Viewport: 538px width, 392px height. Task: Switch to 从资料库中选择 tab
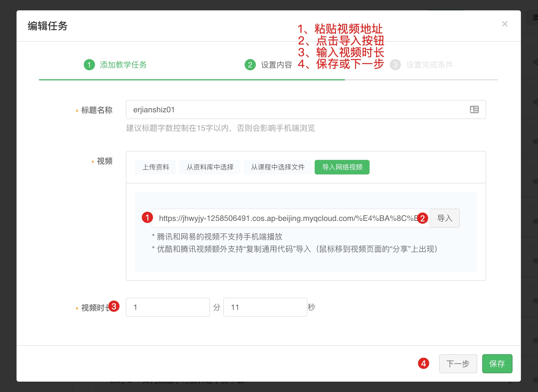210,167
